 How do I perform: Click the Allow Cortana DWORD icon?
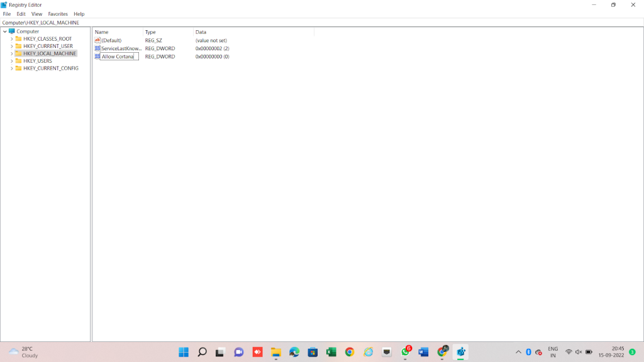(x=97, y=57)
